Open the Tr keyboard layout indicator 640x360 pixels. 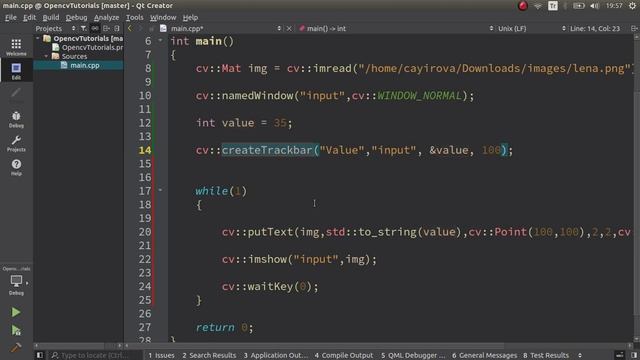pyautogui.click(x=553, y=6)
